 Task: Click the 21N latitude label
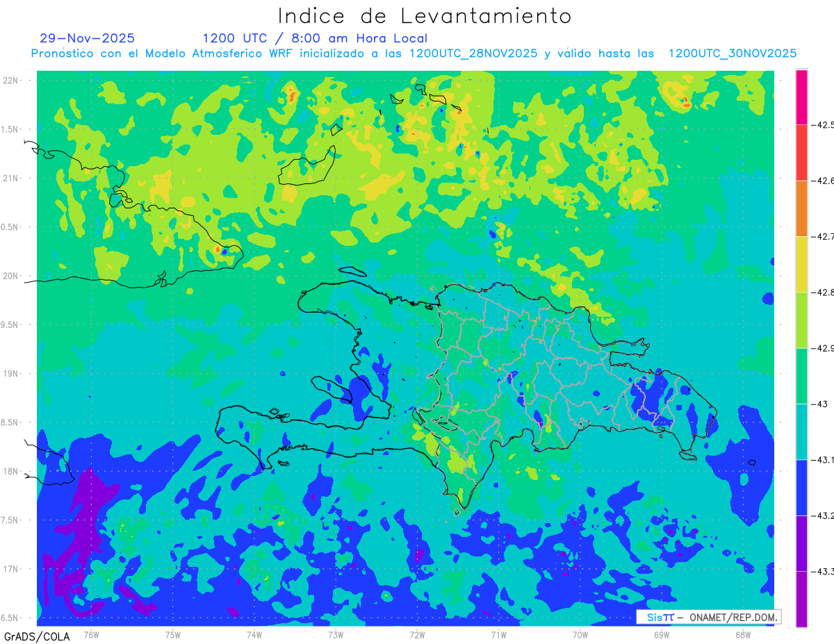(12, 178)
